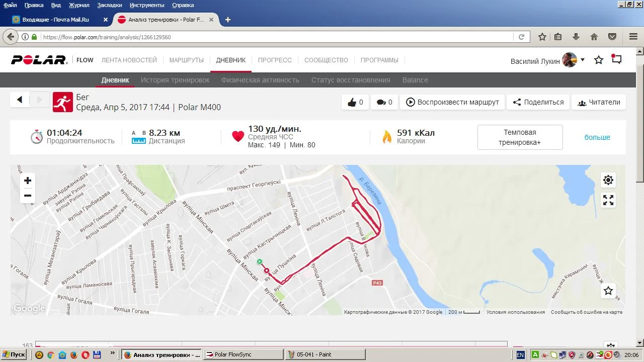
Task: Like this training with thumbs-up icon
Action: click(x=355, y=102)
